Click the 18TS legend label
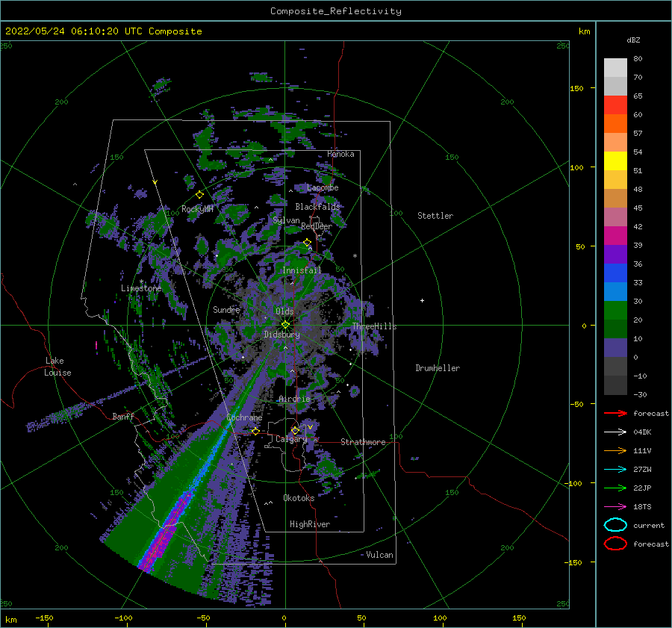Screen dimensions: 672x628 [642, 507]
